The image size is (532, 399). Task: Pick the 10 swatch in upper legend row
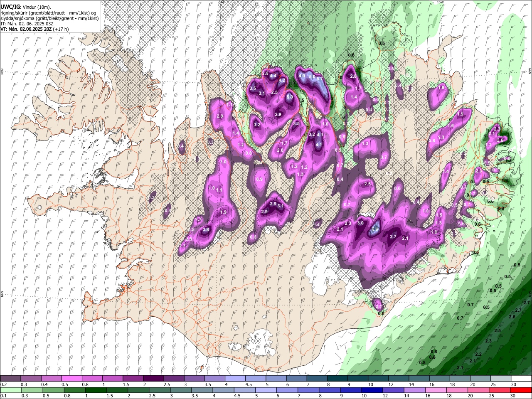(x=378, y=378)
